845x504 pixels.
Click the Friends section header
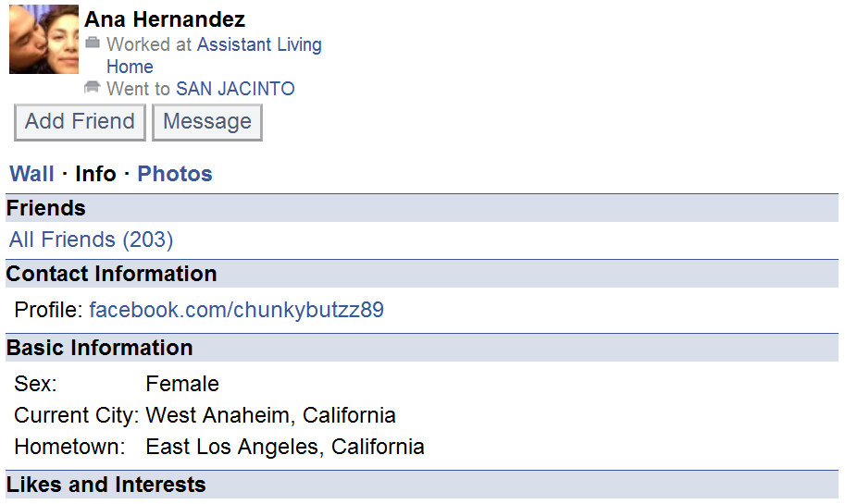[46, 208]
